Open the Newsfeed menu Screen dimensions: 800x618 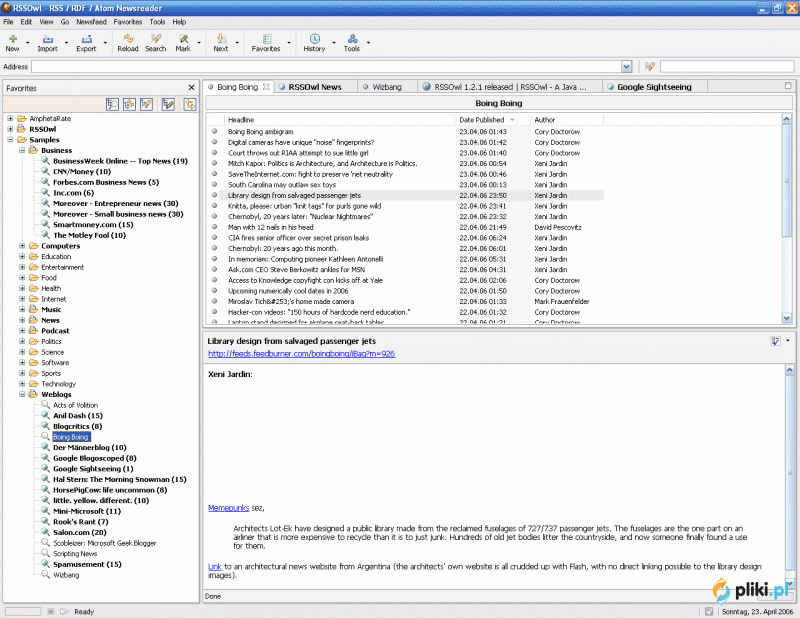91,22
